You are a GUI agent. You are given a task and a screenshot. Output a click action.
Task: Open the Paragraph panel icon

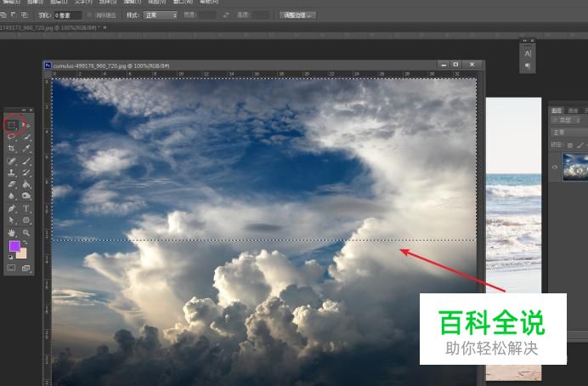point(528,66)
